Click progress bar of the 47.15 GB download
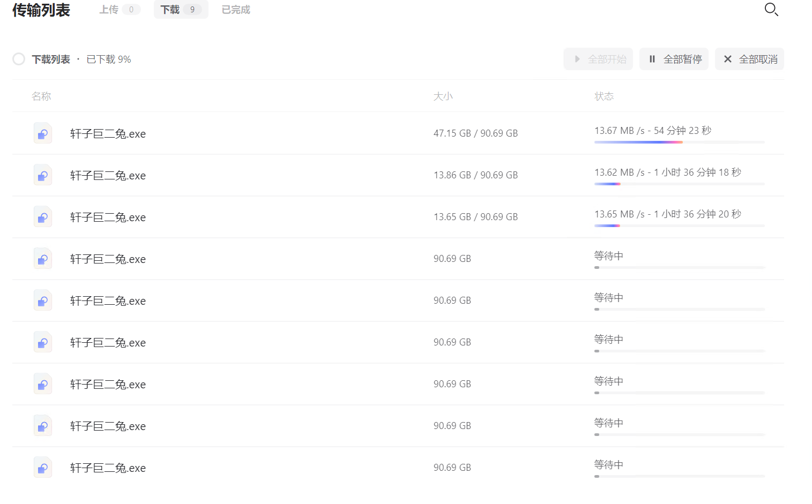This screenshot has height=504, width=812. click(x=679, y=142)
